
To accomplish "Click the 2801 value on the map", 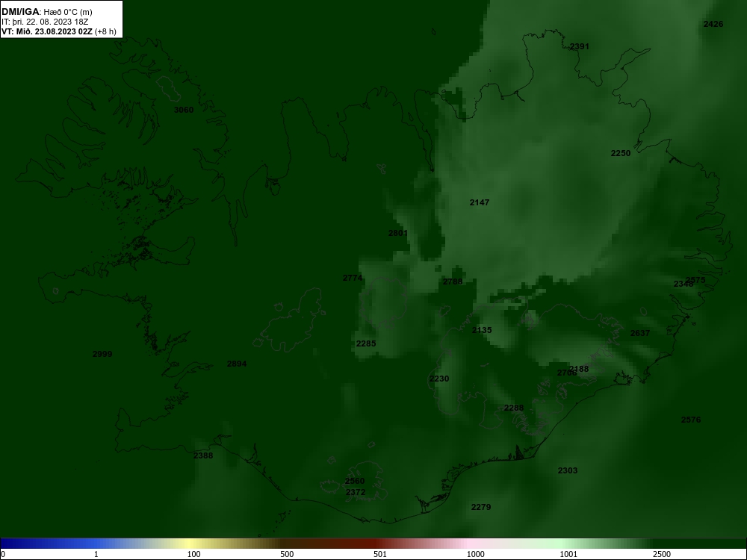I will (398, 233).
